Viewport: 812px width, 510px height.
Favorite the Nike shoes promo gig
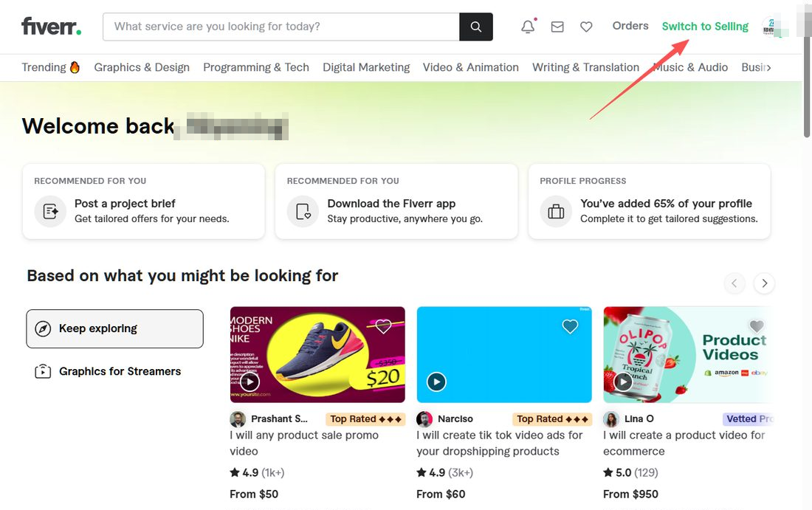[383, 326]
